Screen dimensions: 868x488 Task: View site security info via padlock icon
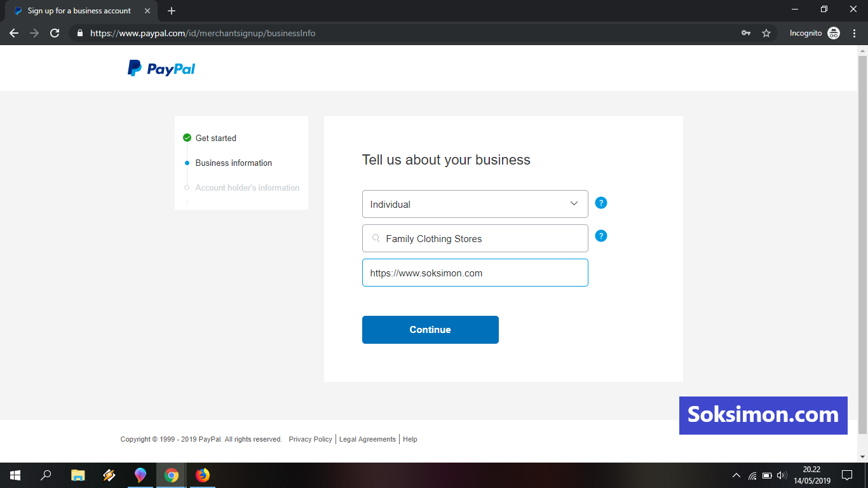coord(79,33)
